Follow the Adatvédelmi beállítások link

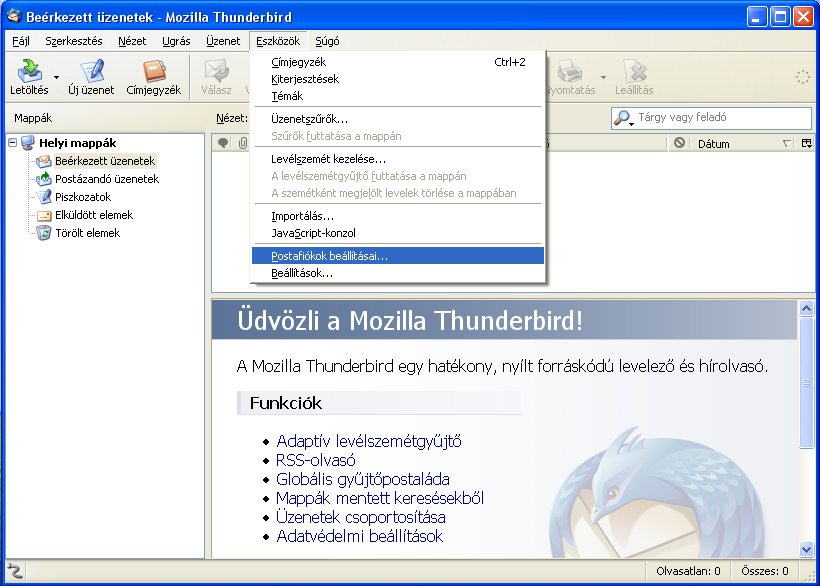pos(360,536)
